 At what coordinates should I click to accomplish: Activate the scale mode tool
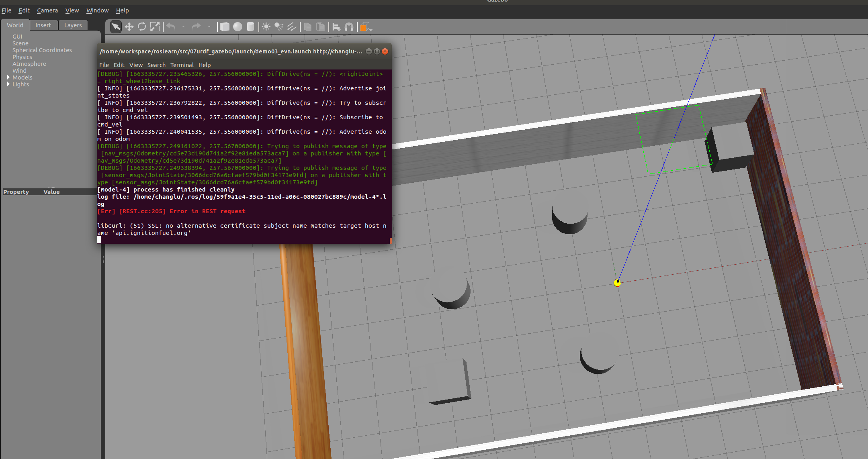155,27
